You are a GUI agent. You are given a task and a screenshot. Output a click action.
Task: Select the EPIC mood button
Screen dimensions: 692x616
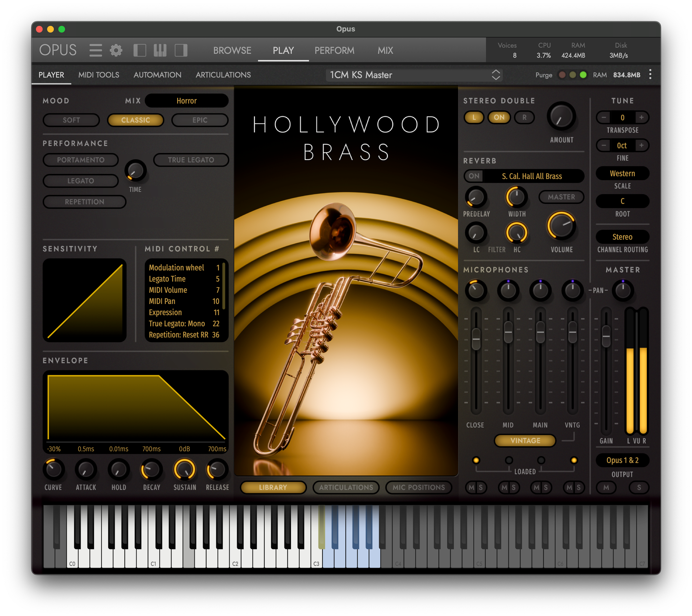[x=200, y=120]
